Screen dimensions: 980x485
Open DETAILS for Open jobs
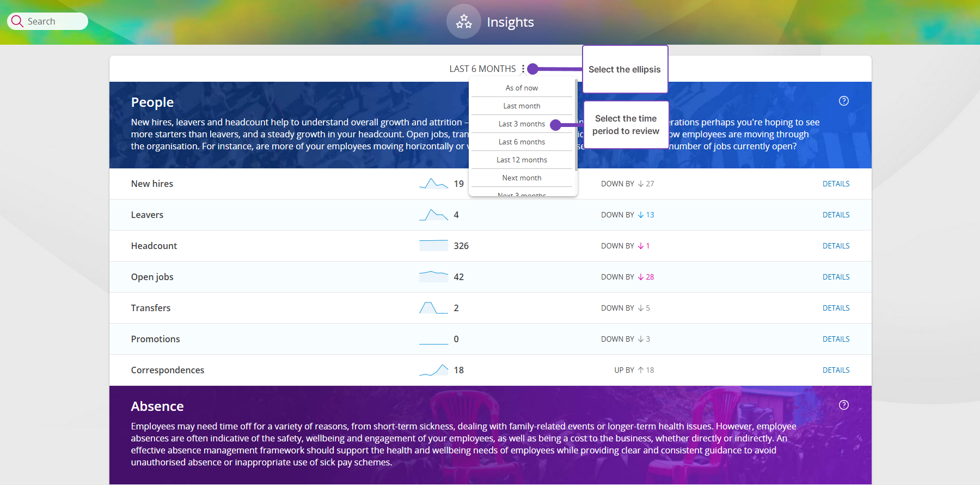(x=836, y=277)
